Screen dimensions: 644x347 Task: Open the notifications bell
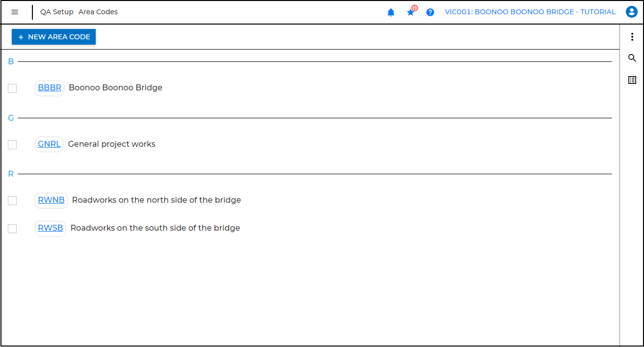click(x=391, y=12)
